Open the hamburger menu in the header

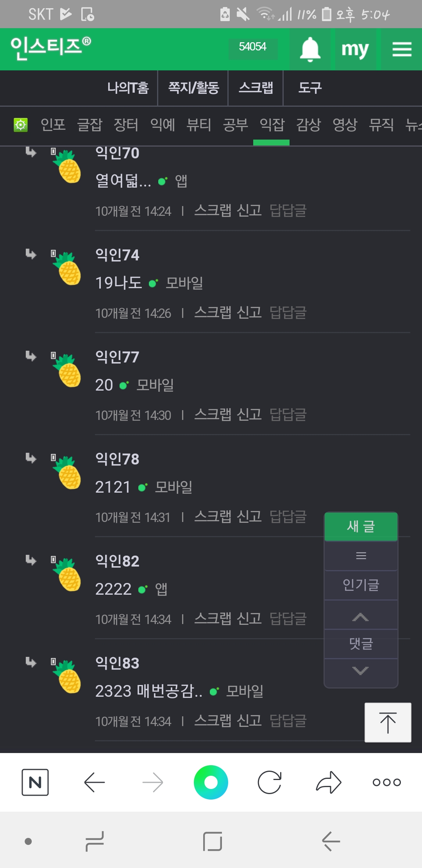click(402, 50)
